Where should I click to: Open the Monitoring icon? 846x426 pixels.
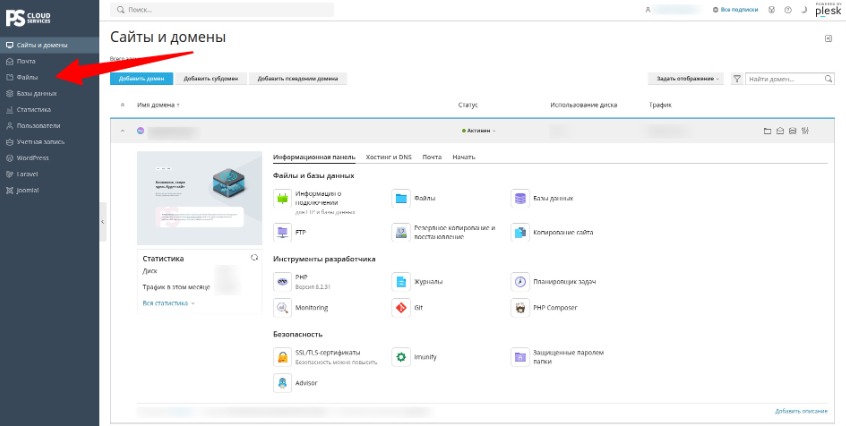point(282,307)
